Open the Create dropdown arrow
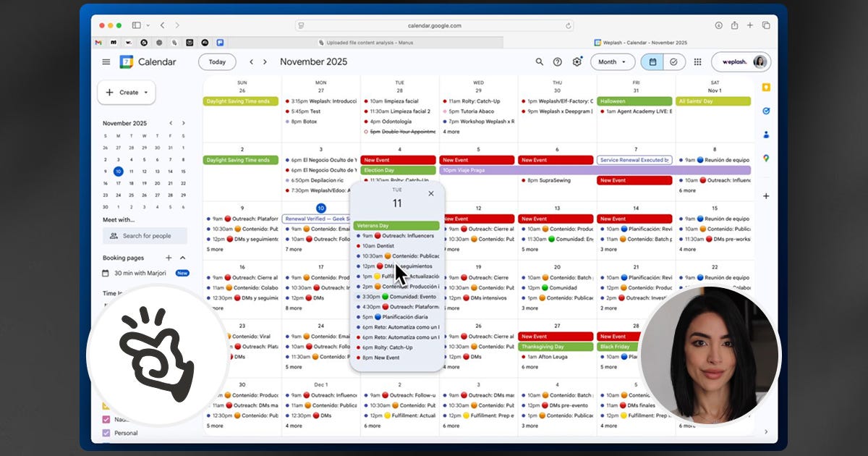This screenshot has height=456, width=868. point(146,93)
